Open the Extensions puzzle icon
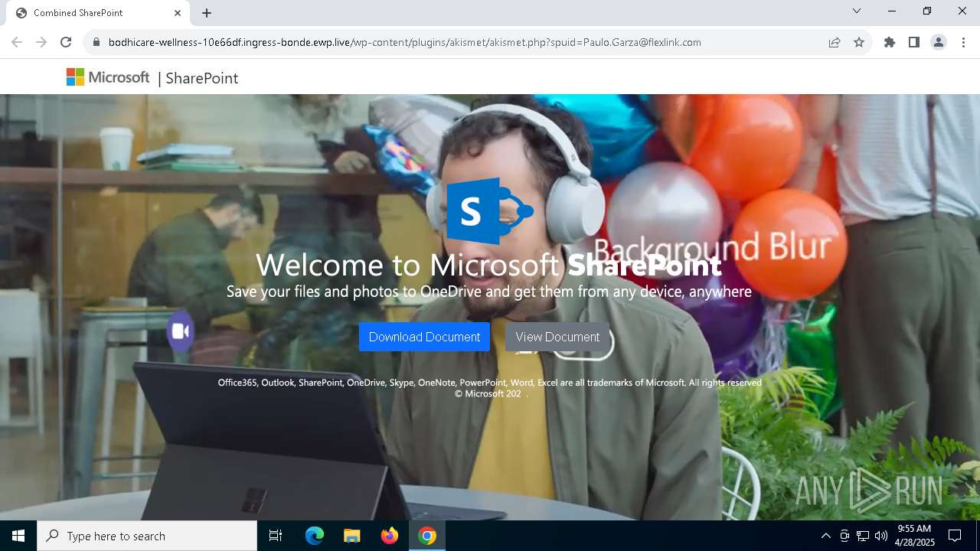Screen dimensions: 980x551 pyautogui.click(x=890, y=42)
